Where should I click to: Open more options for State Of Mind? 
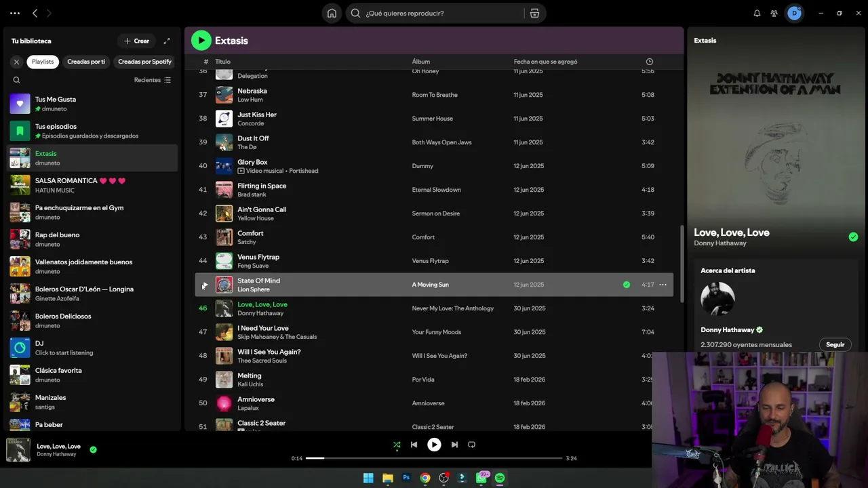point(663,285)
